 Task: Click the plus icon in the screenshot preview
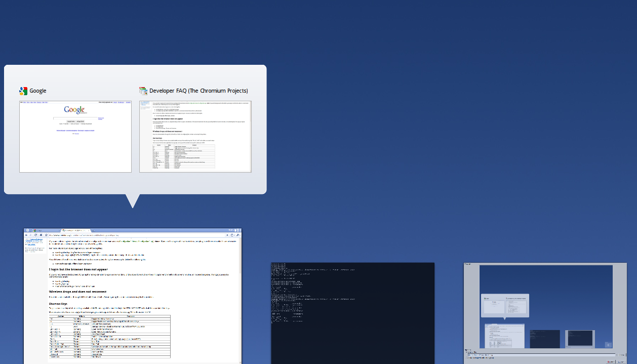pyautogui.click(x=608, y=345)
